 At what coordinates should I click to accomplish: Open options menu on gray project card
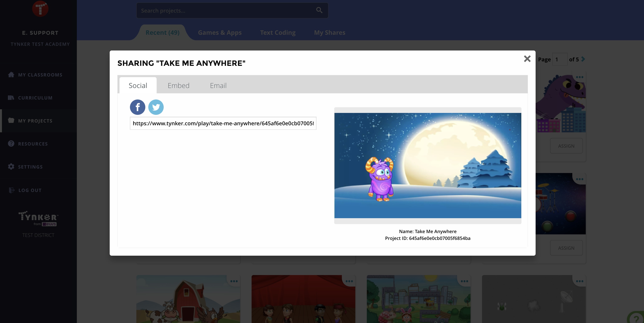580,281
